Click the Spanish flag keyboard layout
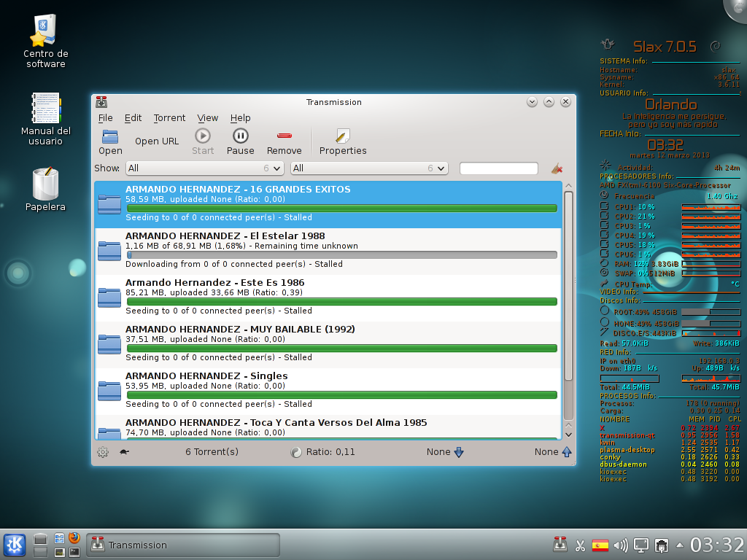 pos(600,545)
